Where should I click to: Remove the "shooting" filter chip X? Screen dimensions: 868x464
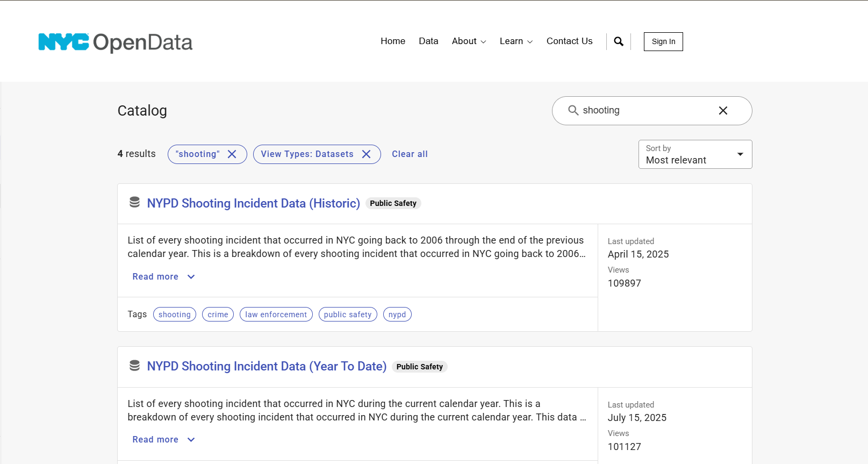pyautogui.click(x=232, y=154)
